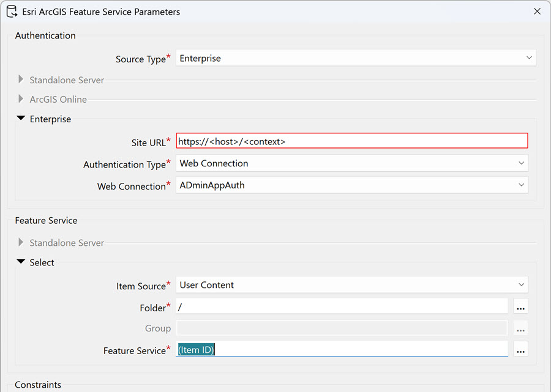Expand the ArcGIS Online section
Image resolution: width=551 pixels, height=392 pixels.
point(21,99)
